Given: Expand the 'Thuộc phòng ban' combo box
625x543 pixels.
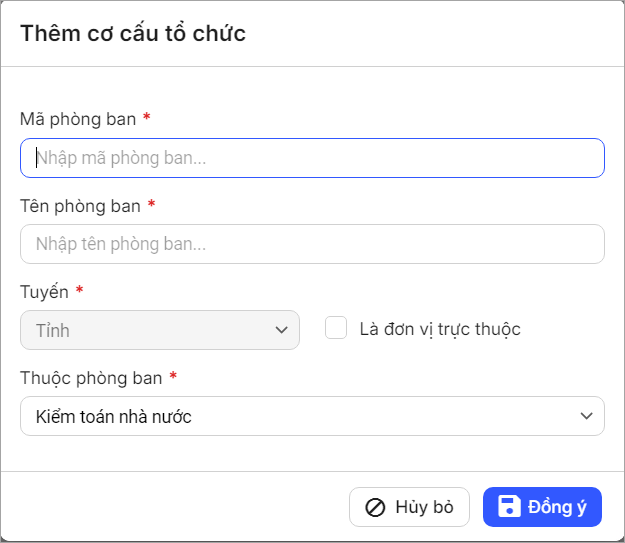Looking at the screenshot, I should (312, 416).
